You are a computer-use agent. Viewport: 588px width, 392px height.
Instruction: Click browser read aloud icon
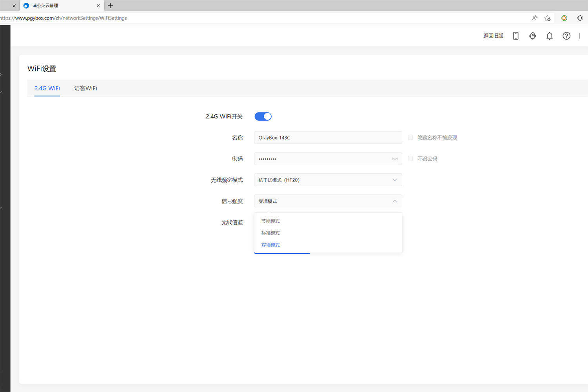pyautogui.click(x=534, y=18)
